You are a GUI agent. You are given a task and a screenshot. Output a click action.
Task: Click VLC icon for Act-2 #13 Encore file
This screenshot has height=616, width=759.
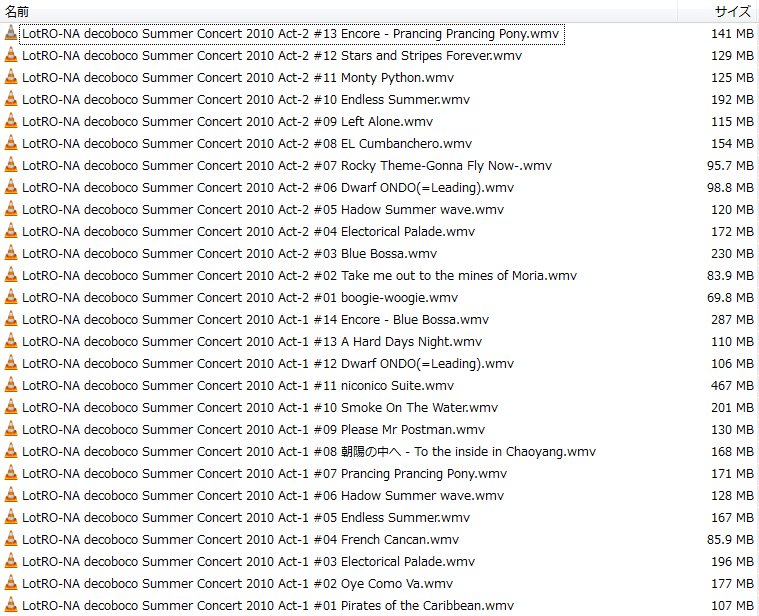tap(11, 34)
